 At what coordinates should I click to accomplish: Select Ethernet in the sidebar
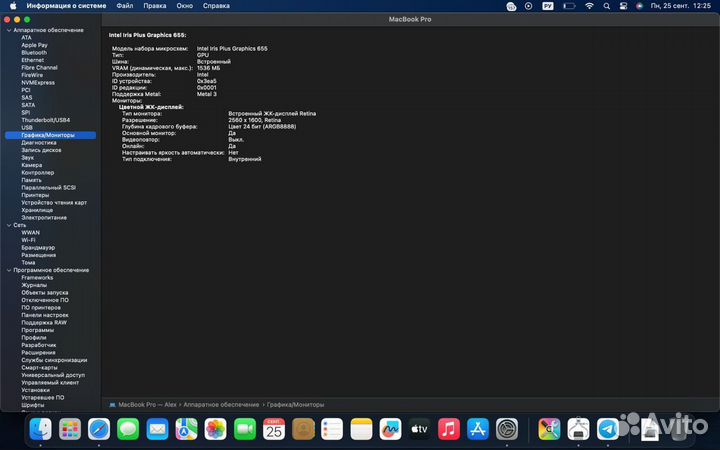coord(33,60)
